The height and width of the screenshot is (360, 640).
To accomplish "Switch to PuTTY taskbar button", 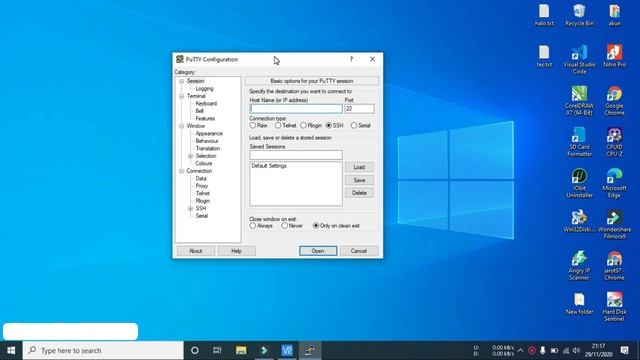I will [x=310, y=350].
